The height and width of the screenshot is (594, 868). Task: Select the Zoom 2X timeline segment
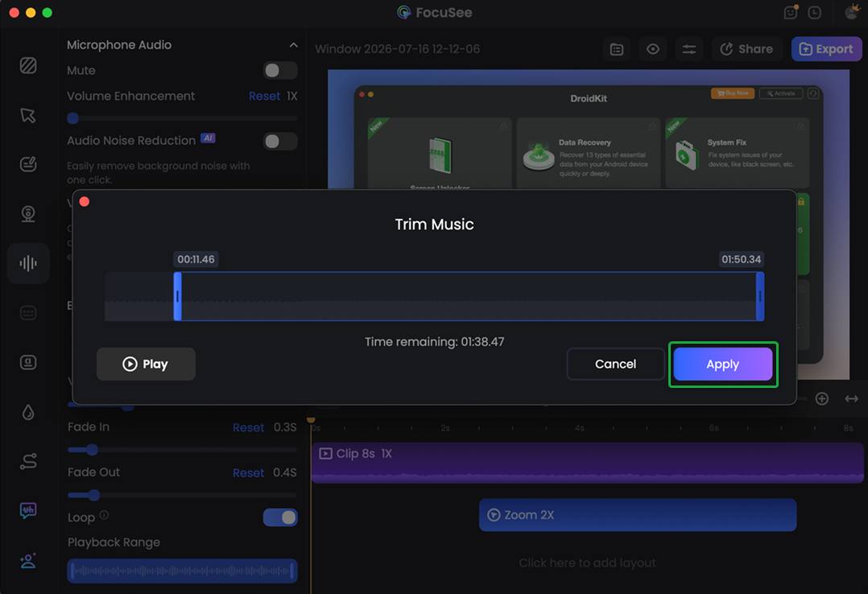point(637,515)
